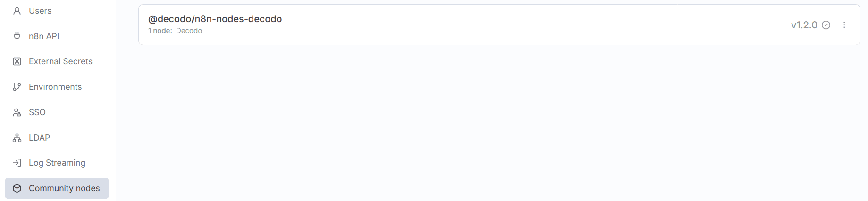This screenshot has width=868, height=201.
Task: Click the SSO user-lock icon
Action: 17,112
